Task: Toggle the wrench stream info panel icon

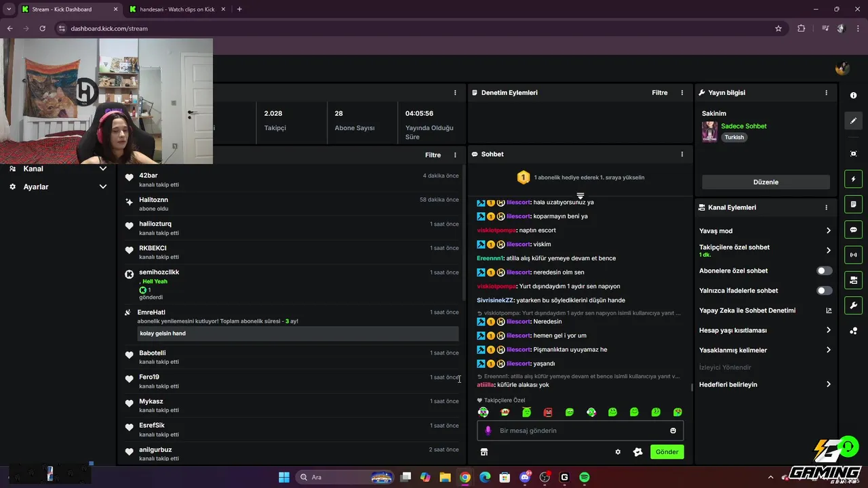Action: point(853,305)
